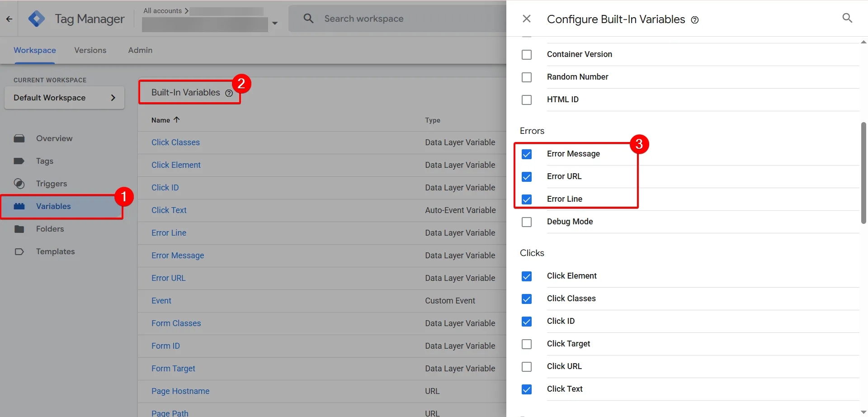This screenshot has height=417, width=868.
Task: Open the Form Target variable link
Action: 173,369
